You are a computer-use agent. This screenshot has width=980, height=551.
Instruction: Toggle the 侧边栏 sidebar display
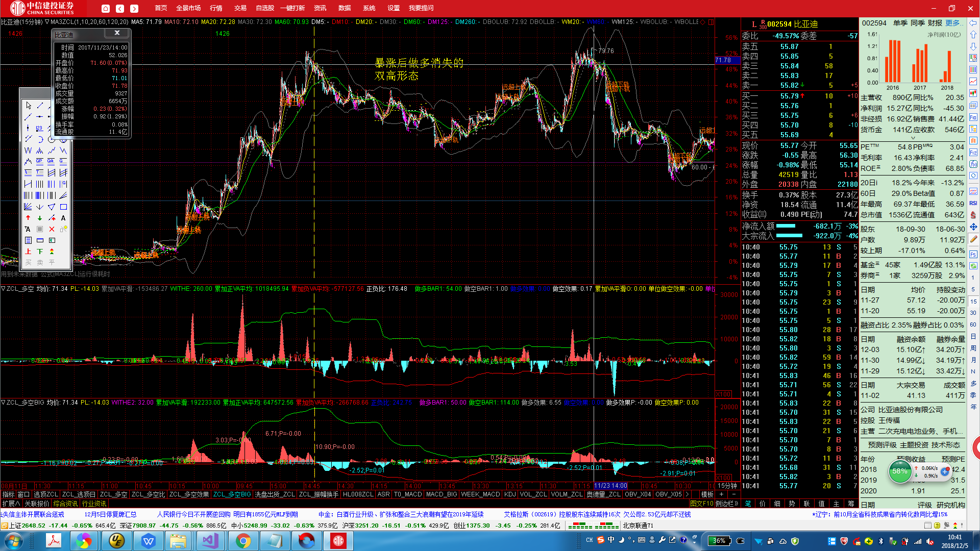727,504
